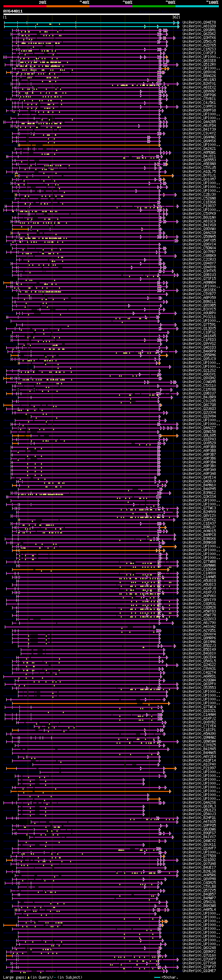Image resolution: width=222 pixels, height=980 pixels.
Task: Click the orange segment in the B0TGJ1 row
Action: pos(167,175)
